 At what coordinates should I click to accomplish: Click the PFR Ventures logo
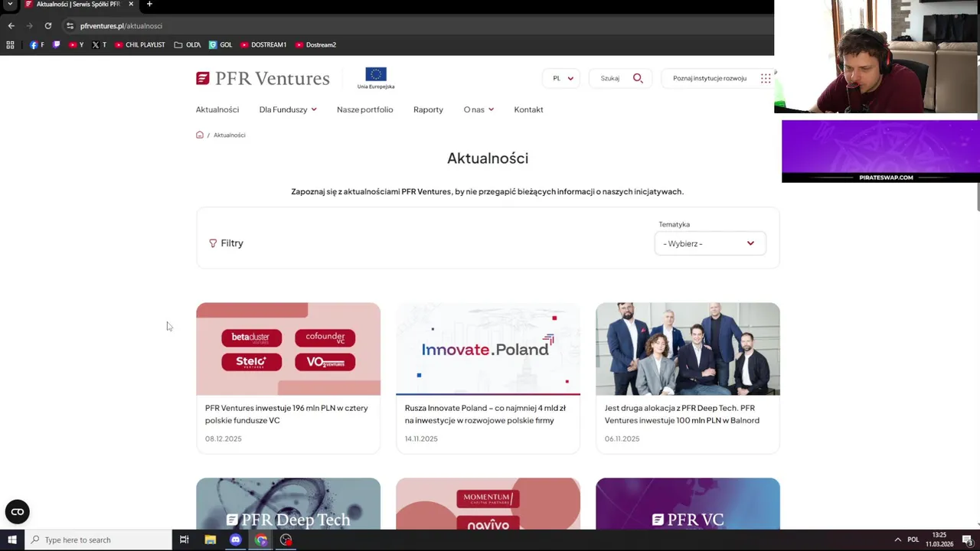(x=263, y=78)
